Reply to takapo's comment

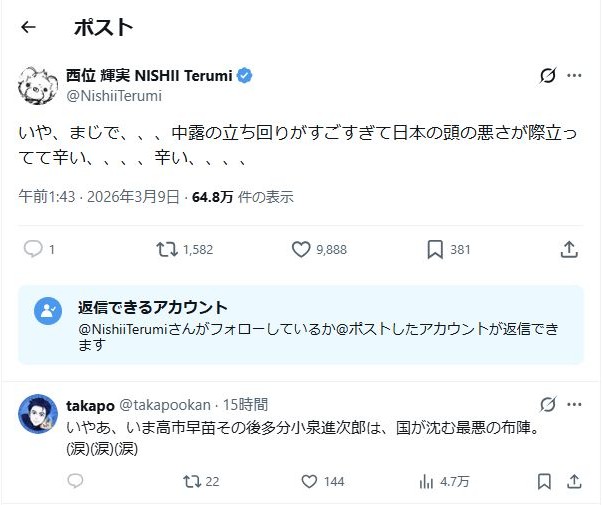(75, 481)
